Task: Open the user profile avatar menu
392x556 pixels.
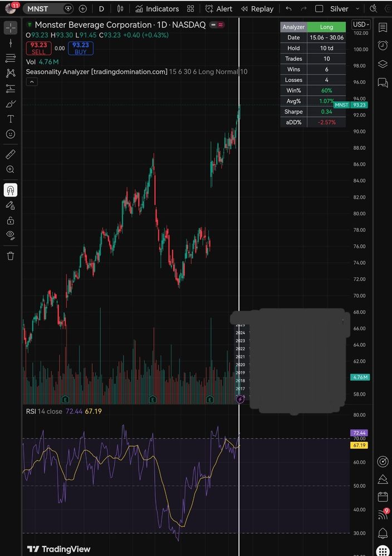Action: [11, 8]
